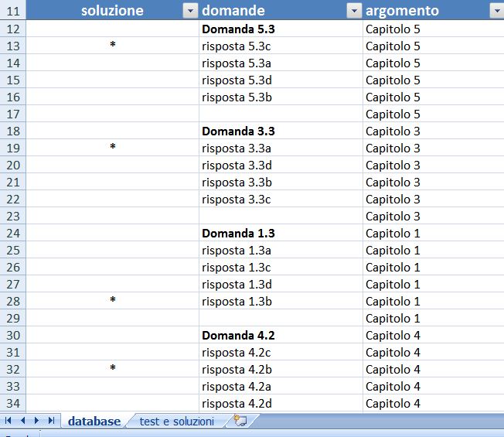The height and width of the screenshot is (437, 504).
Task: Click the soluzione column header
Action: 113,10
